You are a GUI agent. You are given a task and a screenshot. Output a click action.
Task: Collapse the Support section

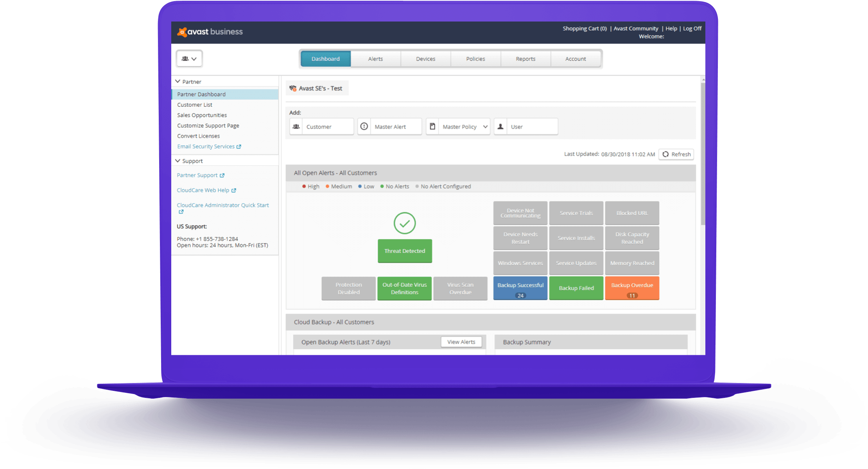(x=178, y=161)
